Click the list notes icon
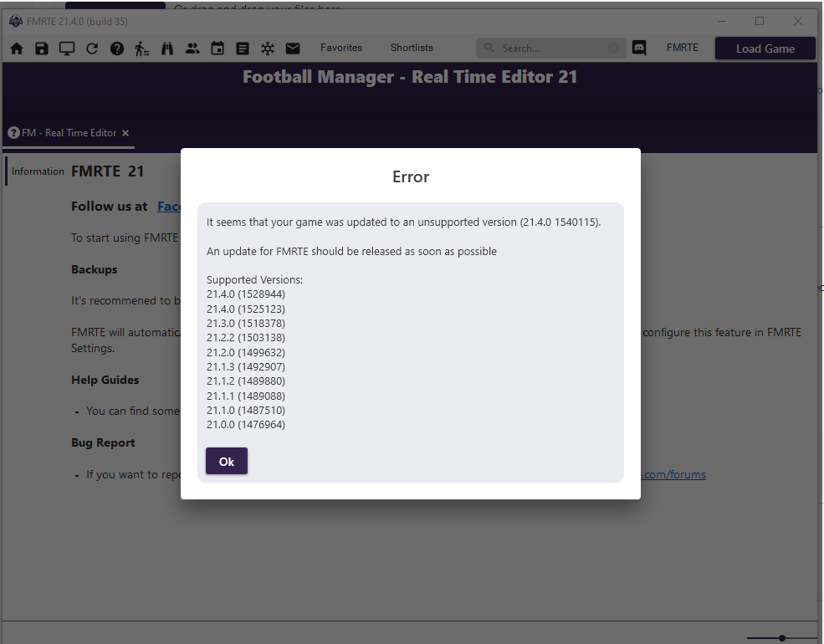This screenshot has height=644, width=824. click(243, 49)
